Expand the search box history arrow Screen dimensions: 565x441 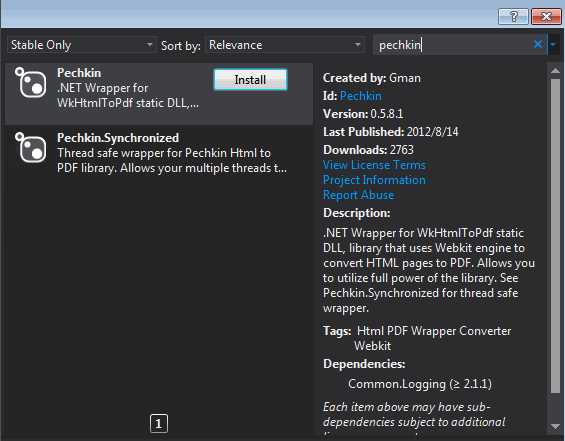(553, 45)
